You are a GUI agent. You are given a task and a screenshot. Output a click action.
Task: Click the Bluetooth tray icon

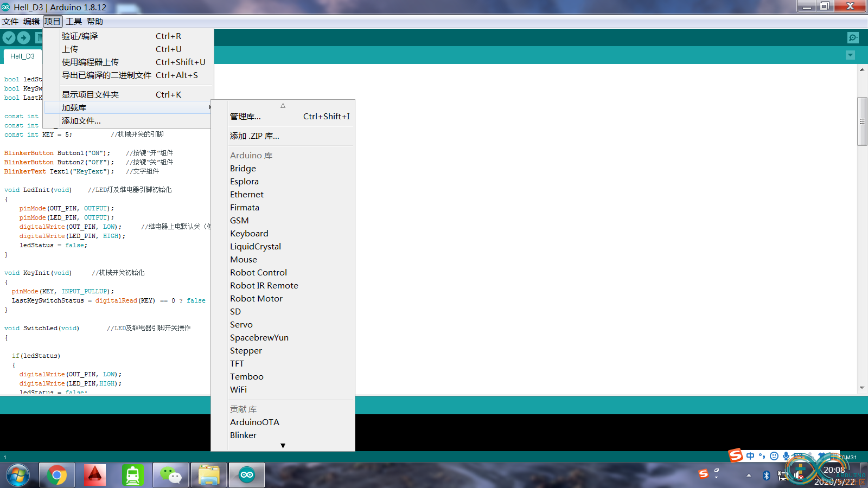click(767, 476)
